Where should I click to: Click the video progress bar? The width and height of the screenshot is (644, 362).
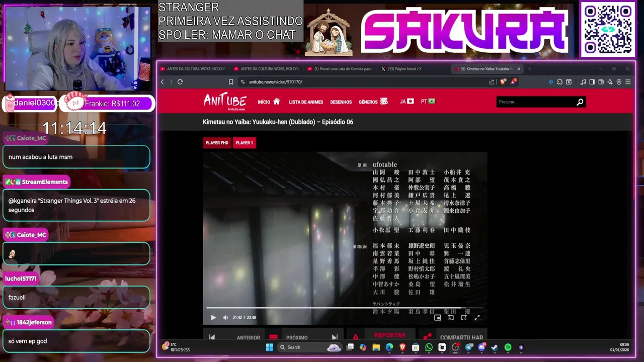[345, 308]
